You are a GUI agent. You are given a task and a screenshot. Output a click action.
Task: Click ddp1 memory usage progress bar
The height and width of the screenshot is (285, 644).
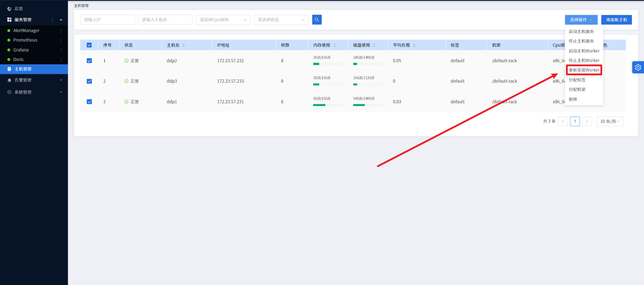coord(328,105)
